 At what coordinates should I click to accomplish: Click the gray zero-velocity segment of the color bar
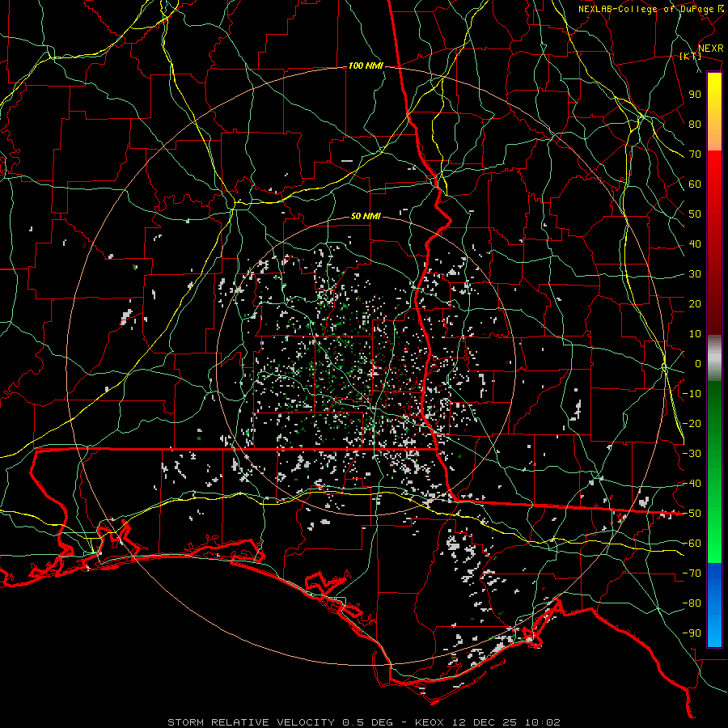tap(714, 358)
